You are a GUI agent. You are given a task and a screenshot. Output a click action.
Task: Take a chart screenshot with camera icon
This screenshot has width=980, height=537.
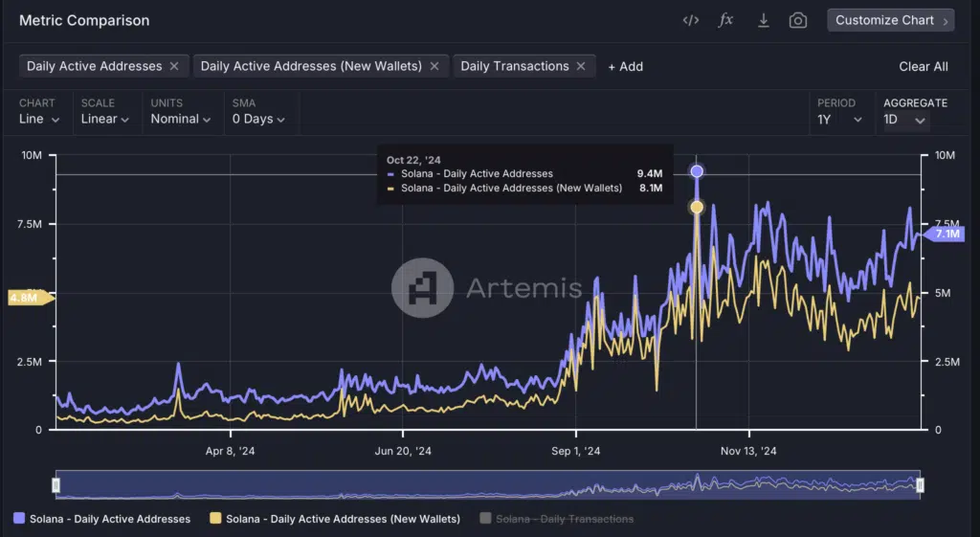798,20
